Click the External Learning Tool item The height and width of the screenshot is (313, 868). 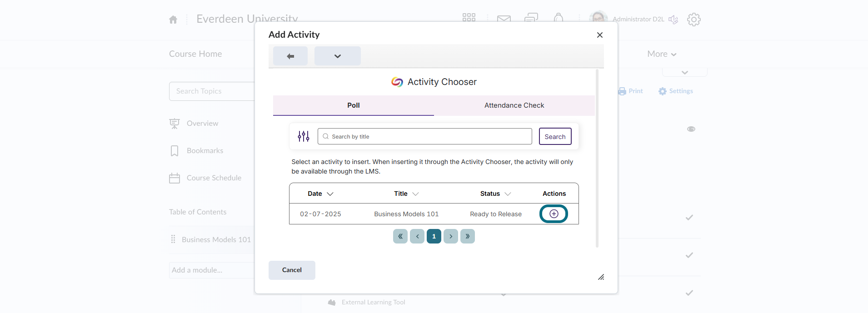(x=374, y=302)
